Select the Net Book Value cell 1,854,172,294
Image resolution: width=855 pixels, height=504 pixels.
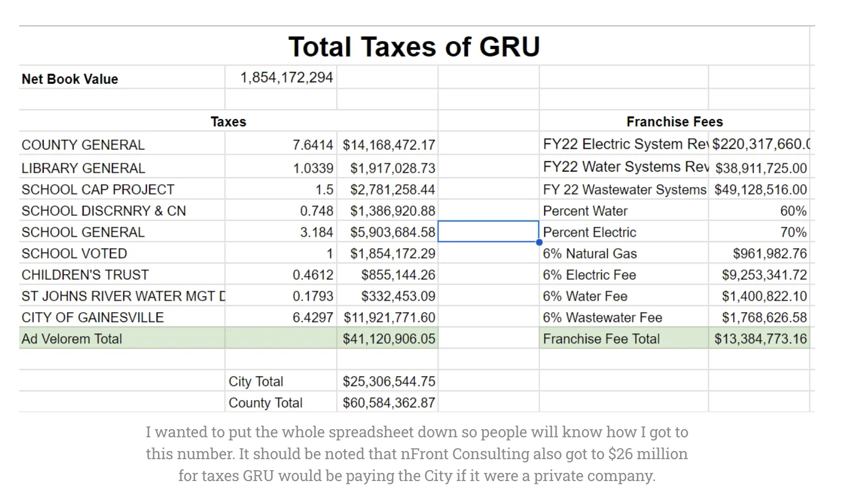[x=280, y=78]
